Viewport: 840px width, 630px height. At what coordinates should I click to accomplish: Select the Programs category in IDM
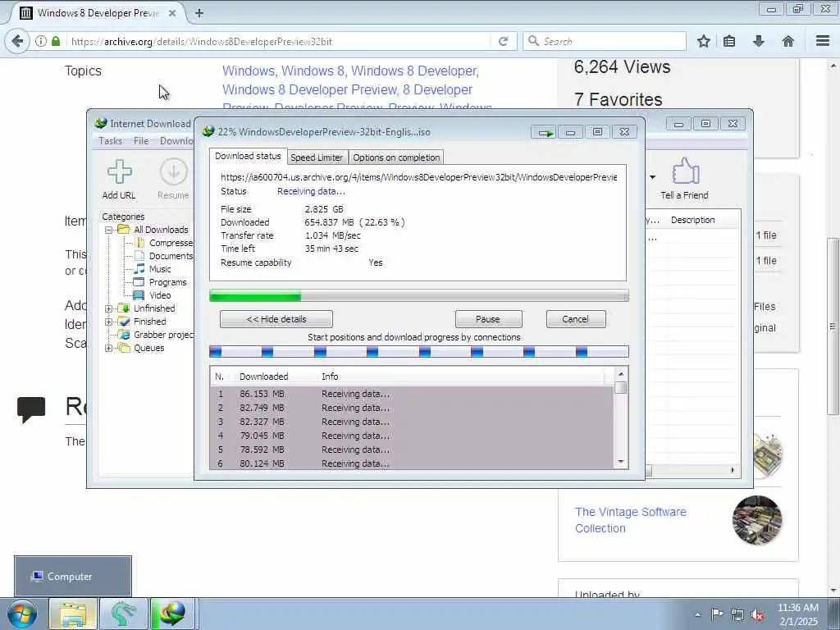pos(160,282)
